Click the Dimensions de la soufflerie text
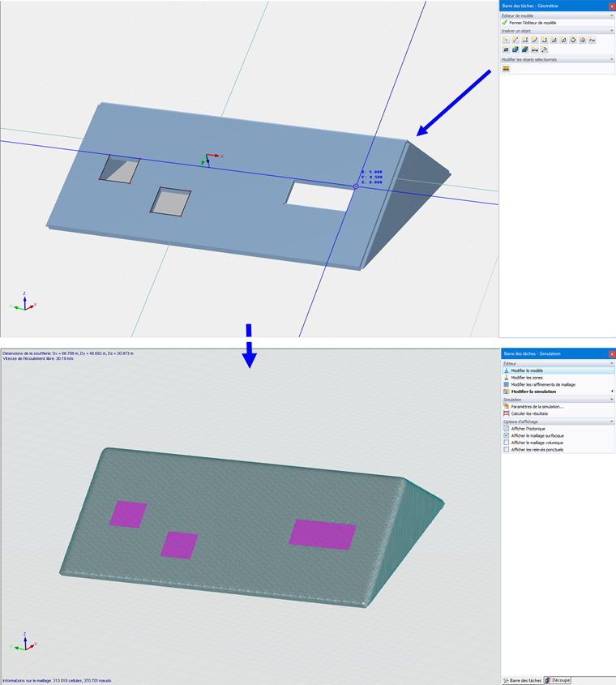Viewport: 616px width, 685px height. (68, 353)
